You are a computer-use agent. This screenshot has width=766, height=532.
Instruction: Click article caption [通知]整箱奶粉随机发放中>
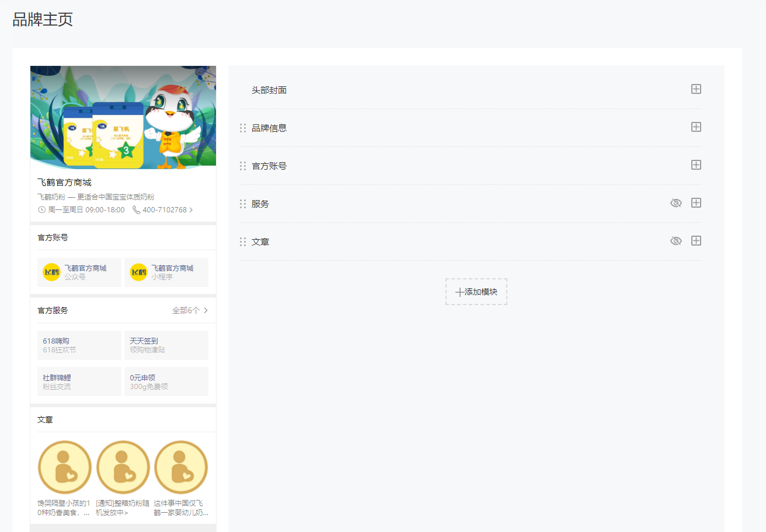(x=123, y=508)
